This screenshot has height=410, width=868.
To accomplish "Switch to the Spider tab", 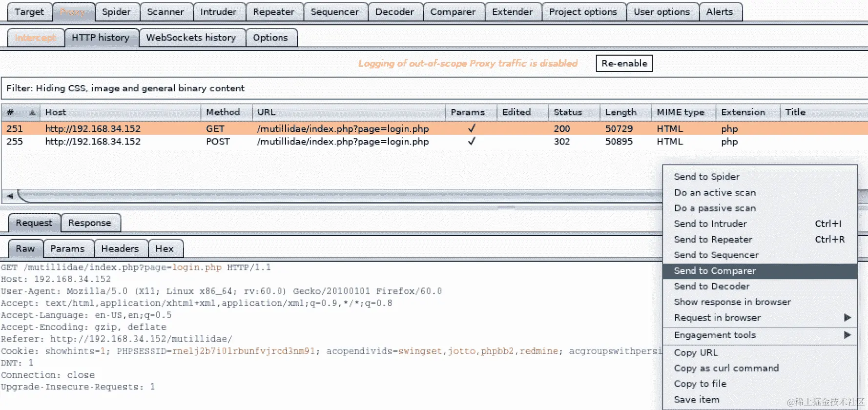I will tap(116, 12).
